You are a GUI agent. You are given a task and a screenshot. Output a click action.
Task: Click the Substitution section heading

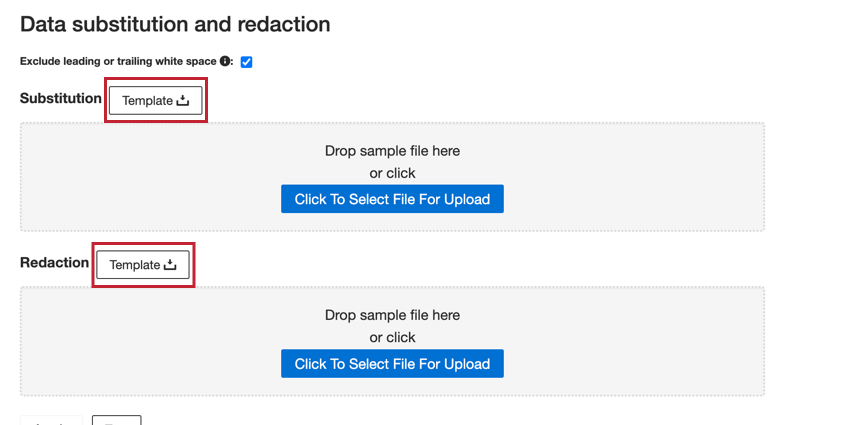(x=61, y=98)
